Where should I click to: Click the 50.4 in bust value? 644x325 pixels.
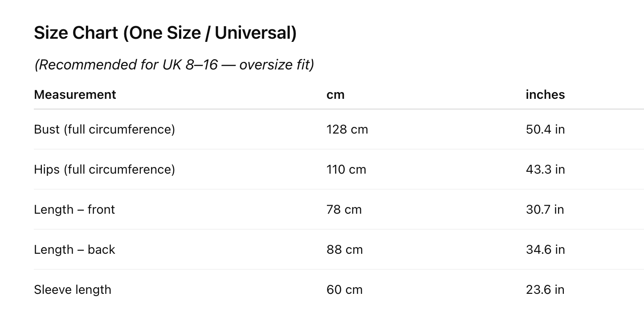coord(545,130)
